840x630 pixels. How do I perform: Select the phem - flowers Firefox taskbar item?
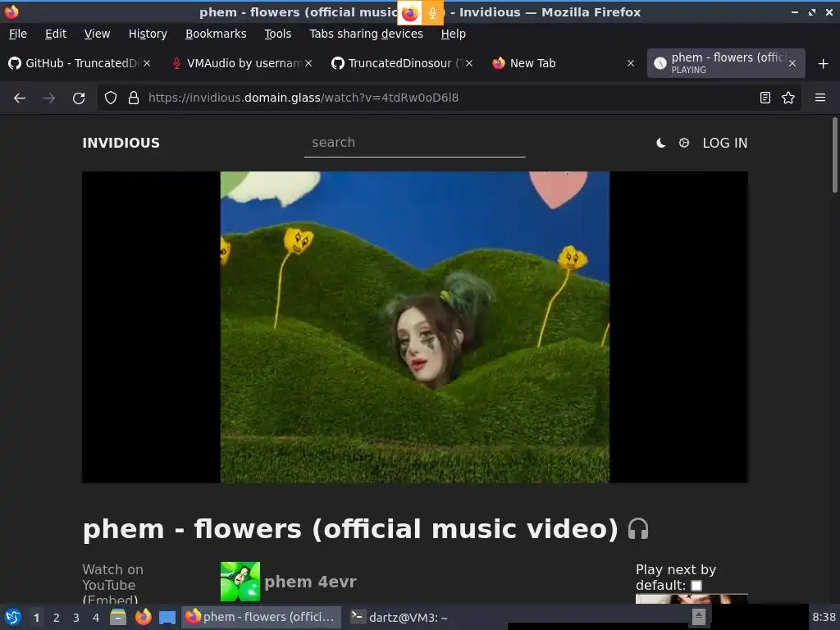click(262, 617)
